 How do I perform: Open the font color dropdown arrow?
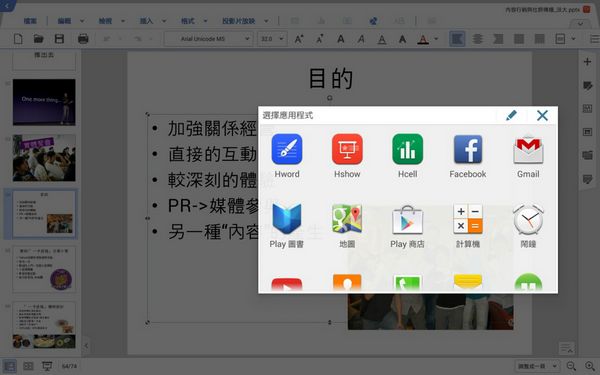point(436,39)
